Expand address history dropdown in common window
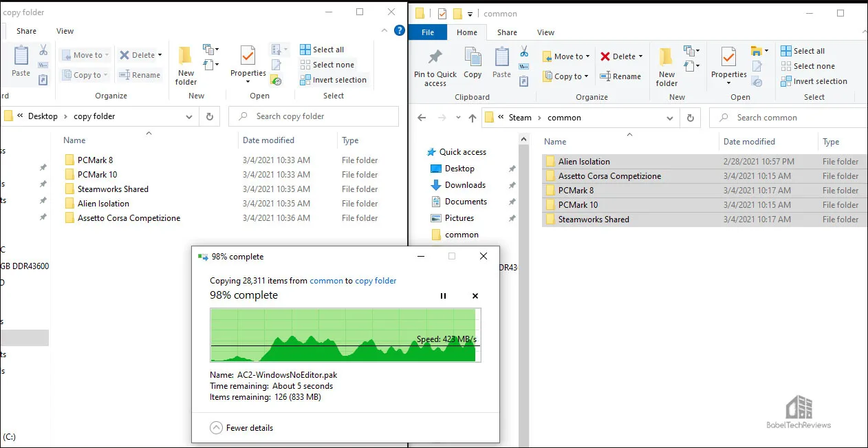This screenshot has height=448, width=868. click(x=671, y=118)
